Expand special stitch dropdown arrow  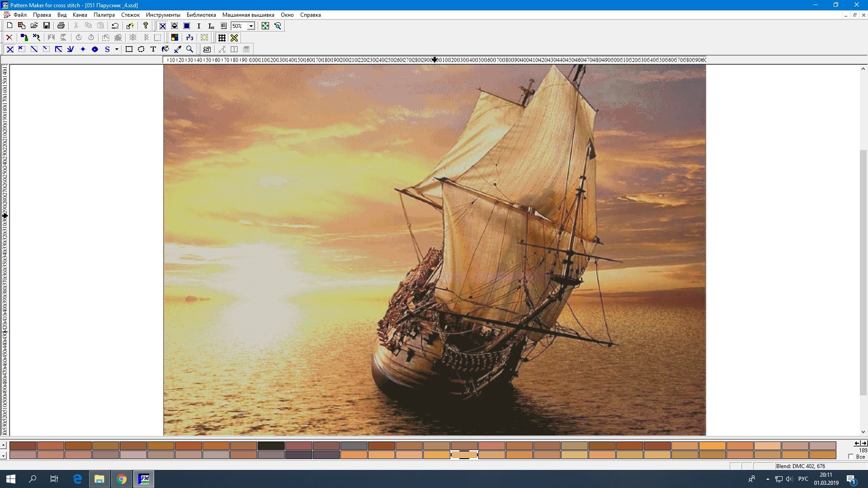117,49
